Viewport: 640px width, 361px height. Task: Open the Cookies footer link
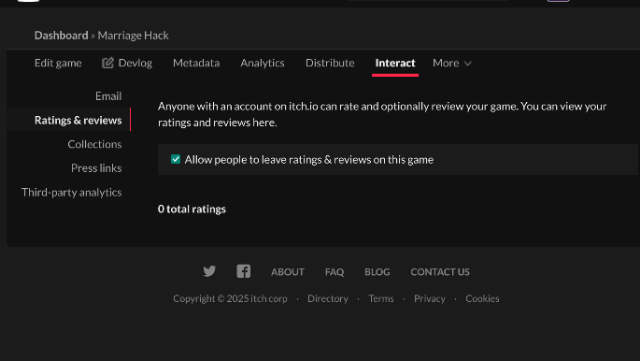pos(482,299)
